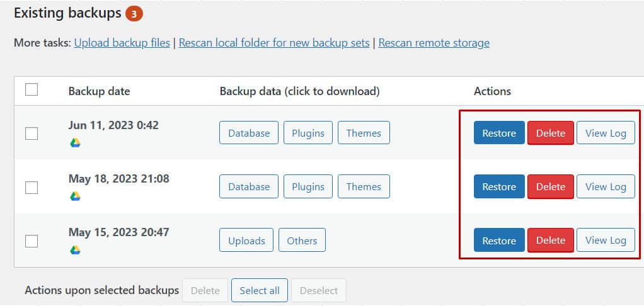This screenshot has width=644, height=306.
Task: Click Google Drive icon under May 18 backup
Action: click(x=75, y=196)
